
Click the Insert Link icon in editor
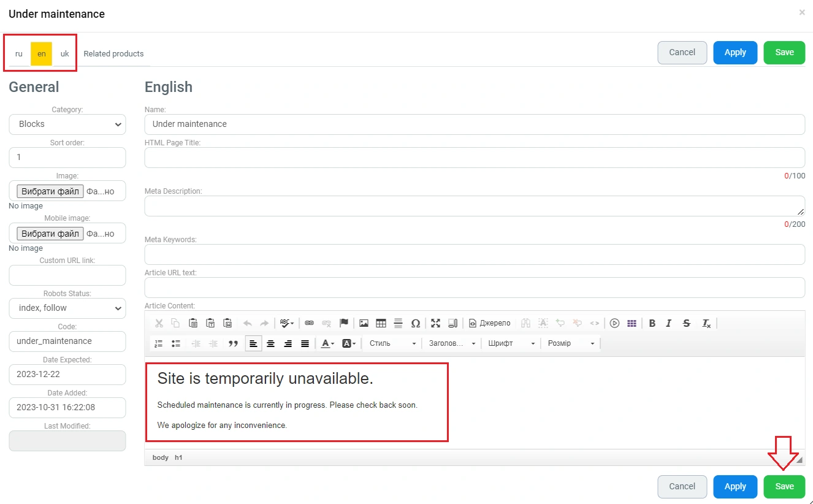(309, 323)
